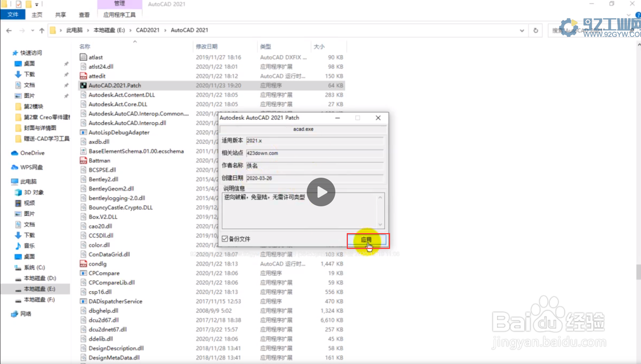Viewport: 641px width, 364px height.
Task: Open the Quick Access Toolbar dropdown
Action: [x=36, y=4]
